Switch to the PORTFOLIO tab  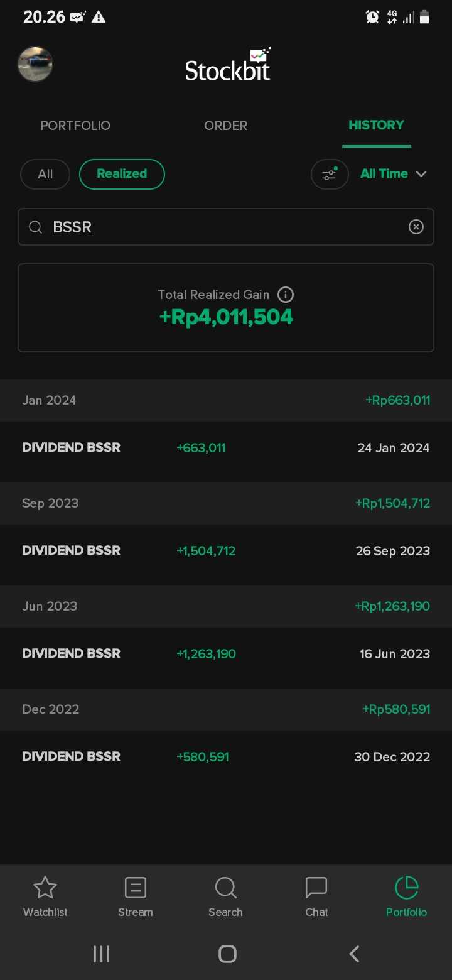click(x=75, y=126)
